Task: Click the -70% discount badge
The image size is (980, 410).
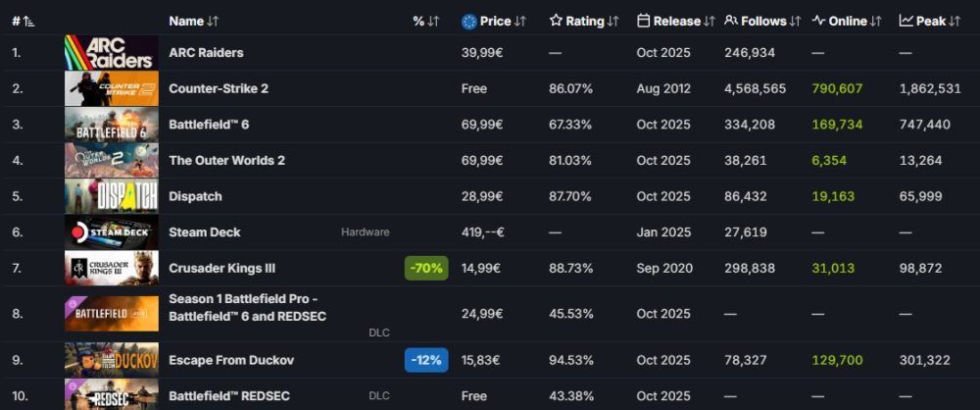Action: point(426,268)
